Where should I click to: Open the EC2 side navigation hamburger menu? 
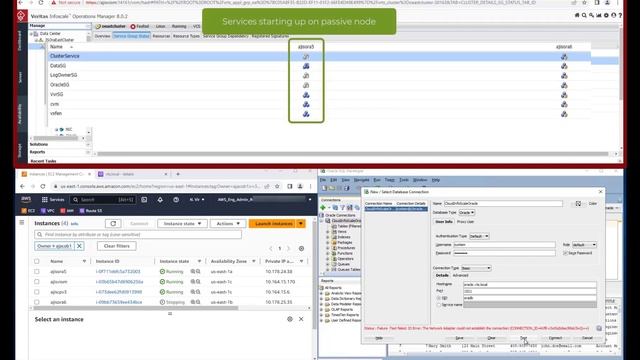pyautogui.click(x=22, y=222)
